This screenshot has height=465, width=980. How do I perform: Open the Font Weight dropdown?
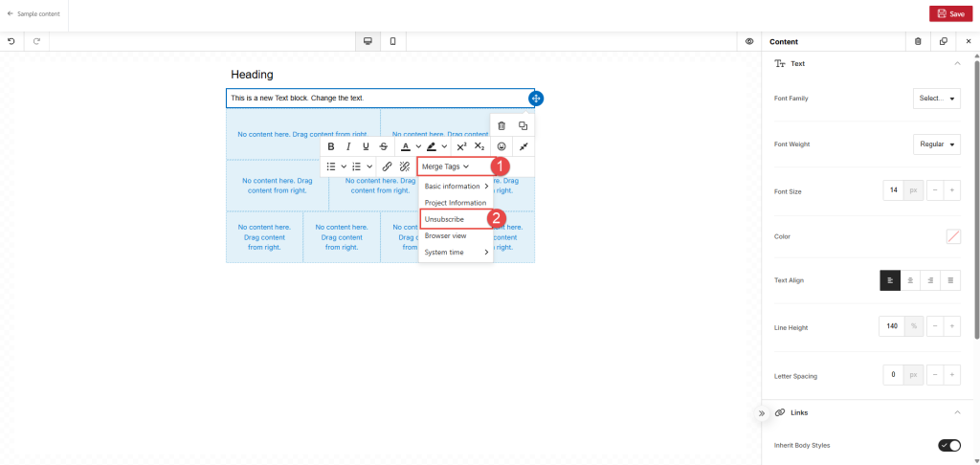pyautogui.click(x=936, y=144)
